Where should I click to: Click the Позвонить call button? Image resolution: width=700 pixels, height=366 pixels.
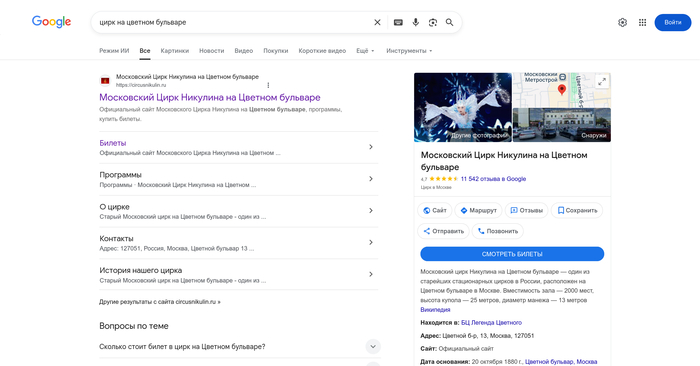click(498, 231)
